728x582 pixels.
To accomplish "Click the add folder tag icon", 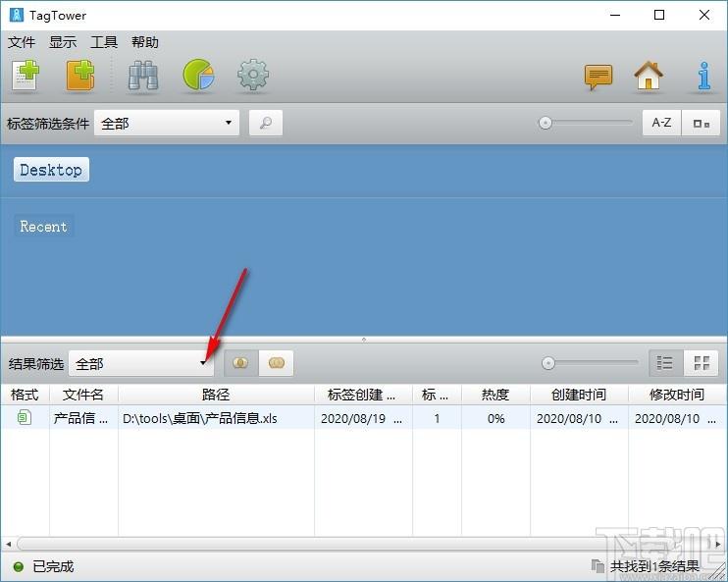I will click(79, 75).
